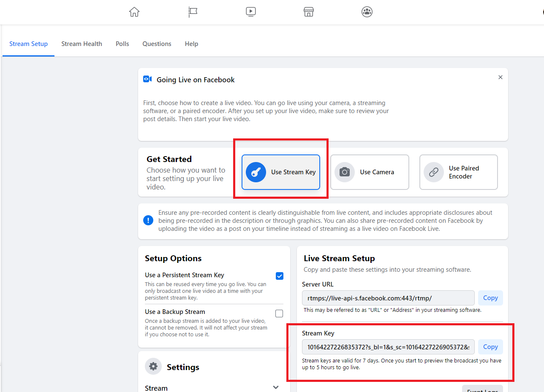Select the Use Paired Encoder option

459,172
